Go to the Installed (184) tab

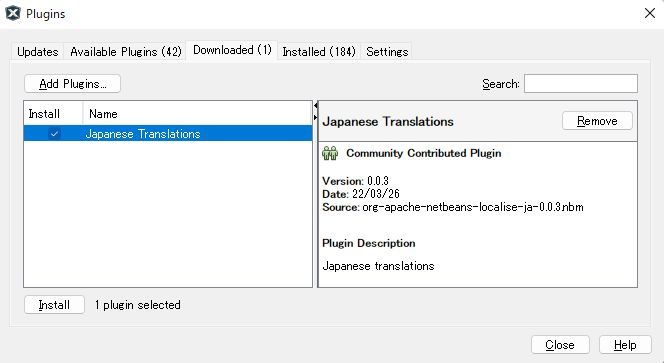[x=319, y=52]
